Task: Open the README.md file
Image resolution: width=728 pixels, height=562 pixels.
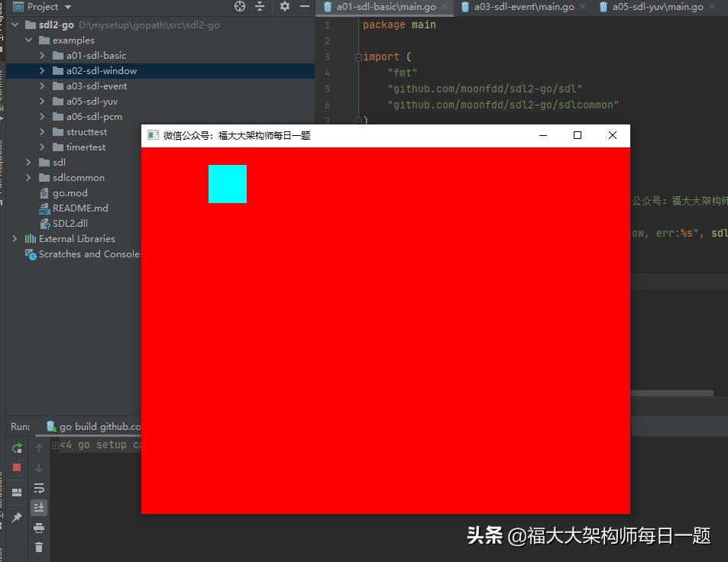Action: [80, 208]
